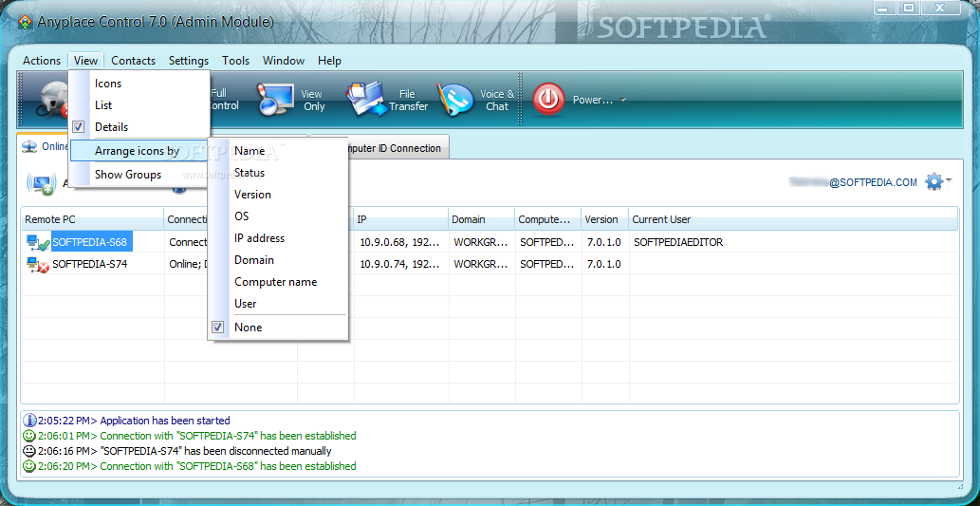Click the SOFTPEDIA-S68 connected PC icon
This screenshot has width=980, height=506.
[x=38, y=242]
